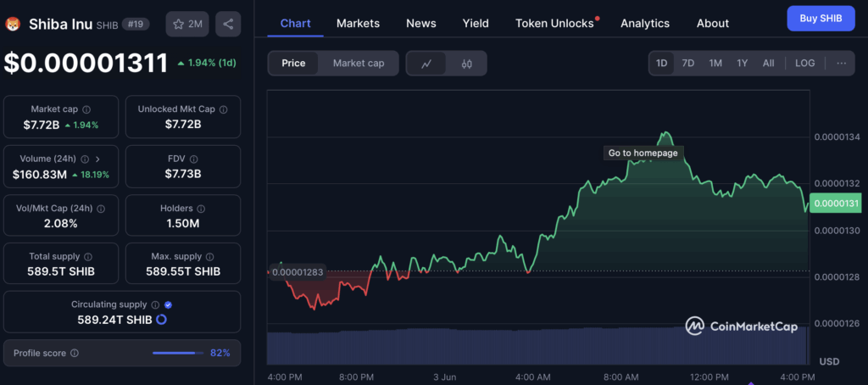Select 1M time range

click(x=715, y=63)
